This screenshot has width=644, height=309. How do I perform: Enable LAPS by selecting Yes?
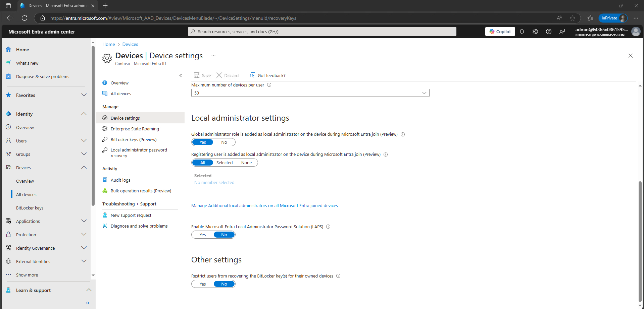[203, 235]
